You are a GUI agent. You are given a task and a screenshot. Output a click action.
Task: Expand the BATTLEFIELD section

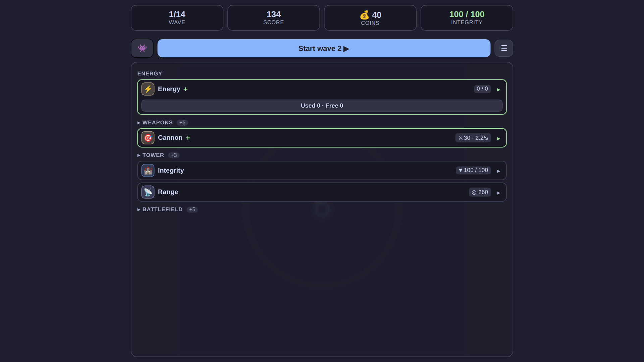point(160,209)
